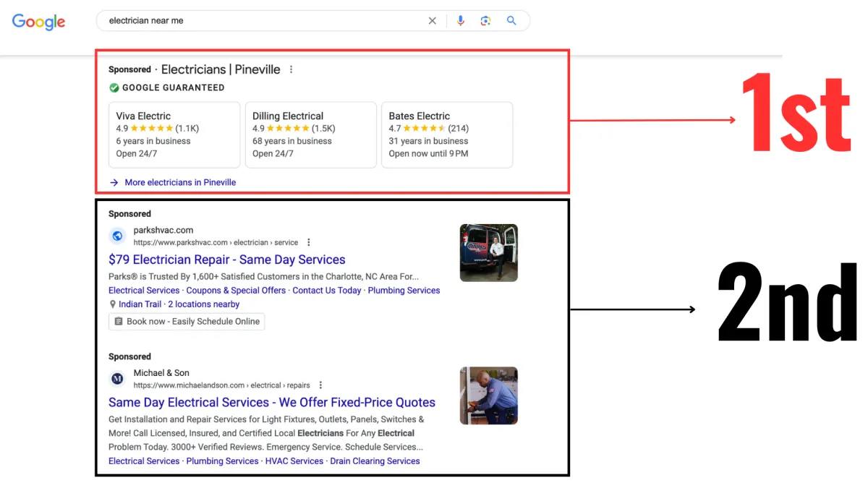This screenshot has height=488, width=868.
Task: Click the parkshvac.com van thumbnail image
Action: click(x=489, y=253)
